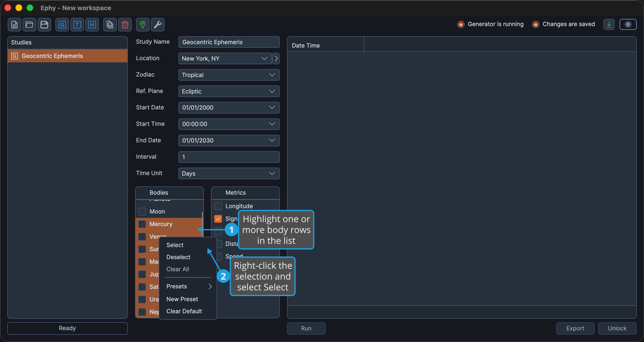Enable the Longitude metric checkbox

pos(218,206)
